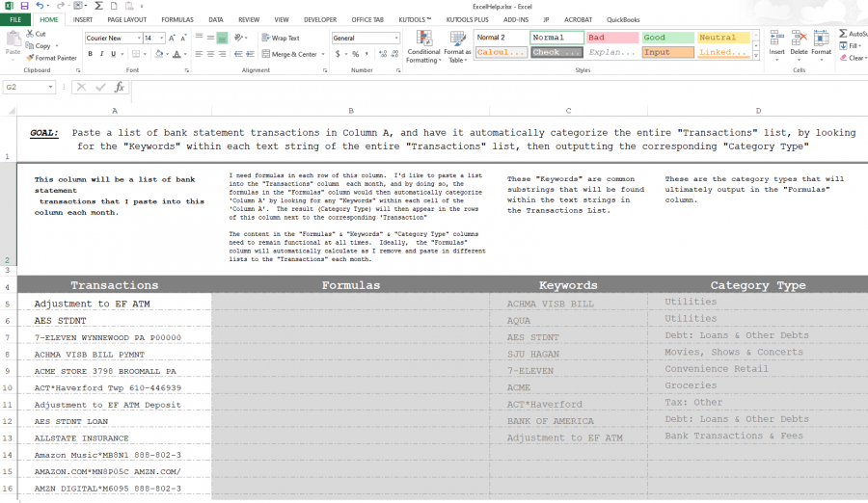The width and height of the screenshot is (868, 503).
Task: Apply the Bad cell style
Action: pos(612,37)
